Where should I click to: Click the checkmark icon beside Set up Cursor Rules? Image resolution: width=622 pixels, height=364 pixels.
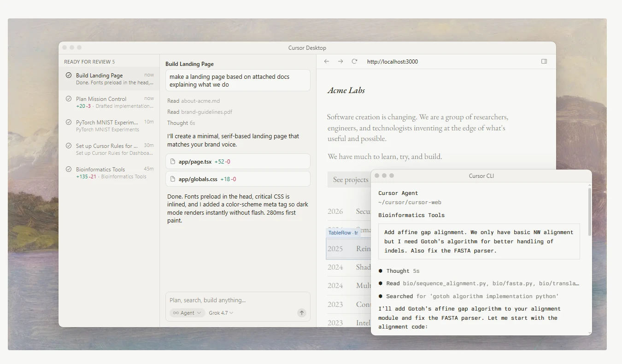pos(69,146)
